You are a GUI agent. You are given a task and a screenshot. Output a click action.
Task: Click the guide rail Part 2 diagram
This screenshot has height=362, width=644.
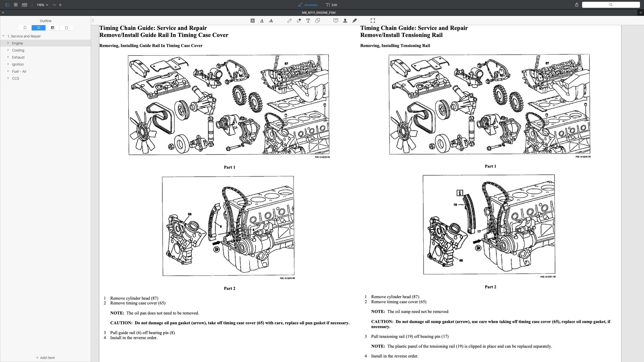click(x=228, y=226)
